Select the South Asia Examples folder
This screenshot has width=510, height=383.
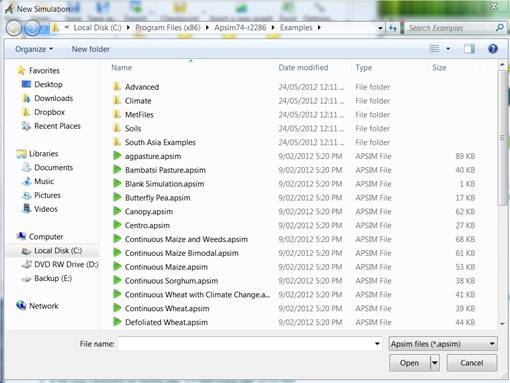coord(160,142)
